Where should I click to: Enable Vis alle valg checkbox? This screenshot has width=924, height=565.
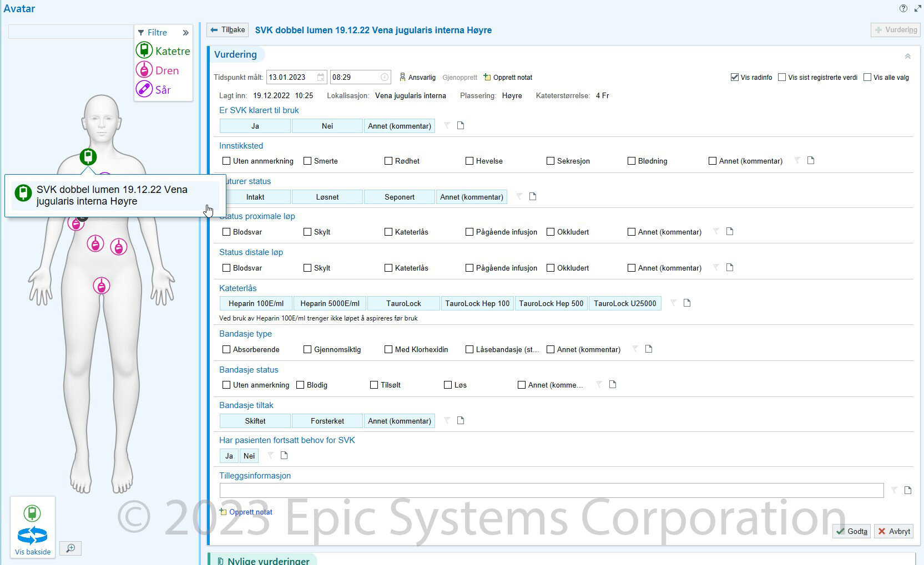click(x=867, y=78)
